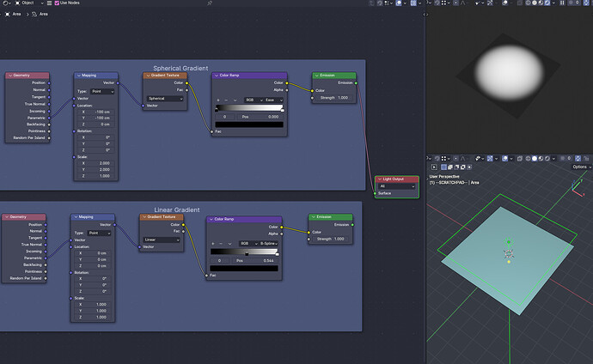Add a stop in lower Color Ramp
Image resolution: width=593 pixels, height=364 pixels.
(x=213, y=244)
